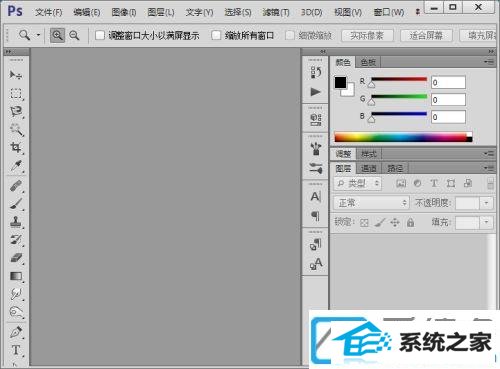Select the Crop tool

coord(16,147)
